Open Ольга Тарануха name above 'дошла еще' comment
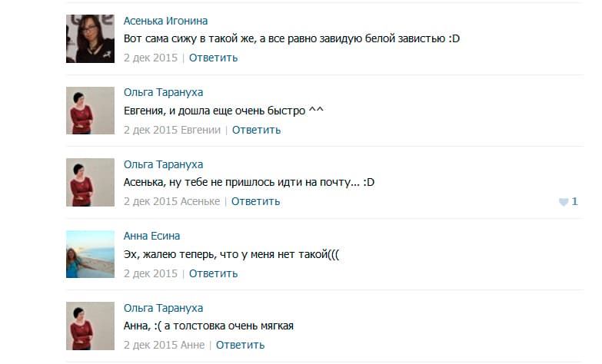Screen dimensions: 602x364 point(163,92)
